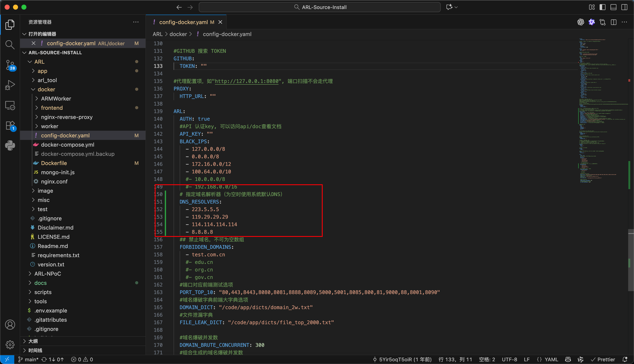This screenshot has width=634, height=364.
Task: Open the Python sidebar icon
Action: [x=10, y=145]
